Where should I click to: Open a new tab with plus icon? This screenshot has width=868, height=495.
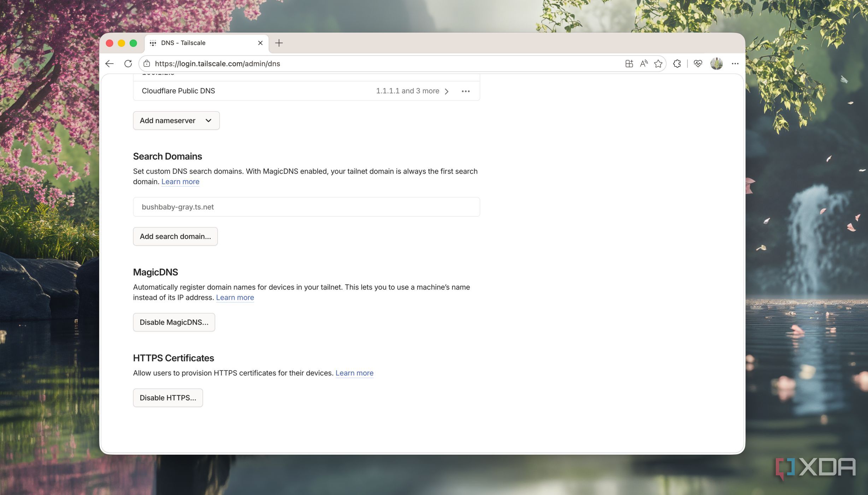pos(279,43)
